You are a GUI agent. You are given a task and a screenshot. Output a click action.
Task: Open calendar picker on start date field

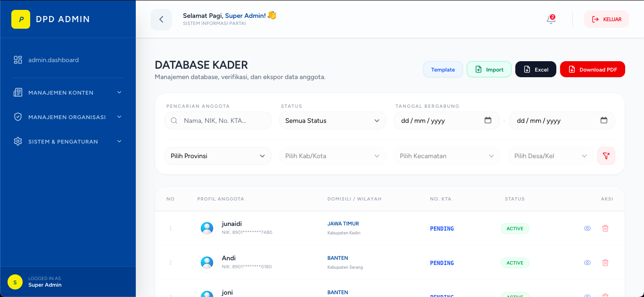[488, 120]
